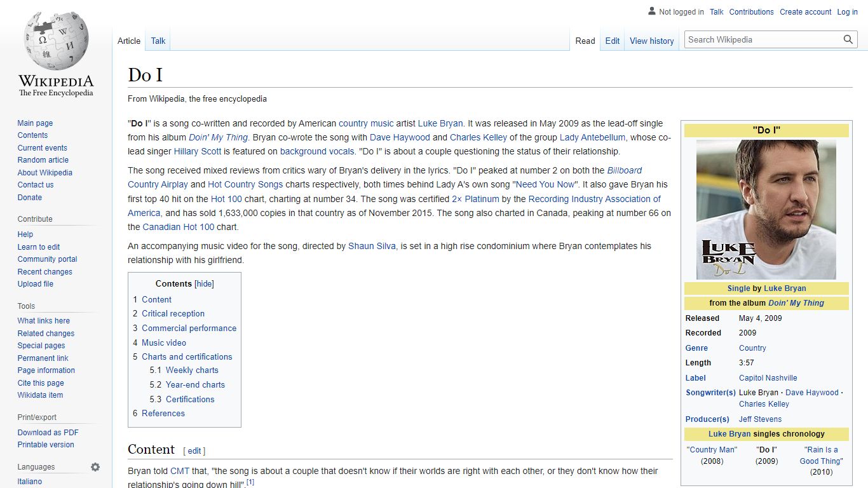Open Need You Now song link

pos(545,184)
